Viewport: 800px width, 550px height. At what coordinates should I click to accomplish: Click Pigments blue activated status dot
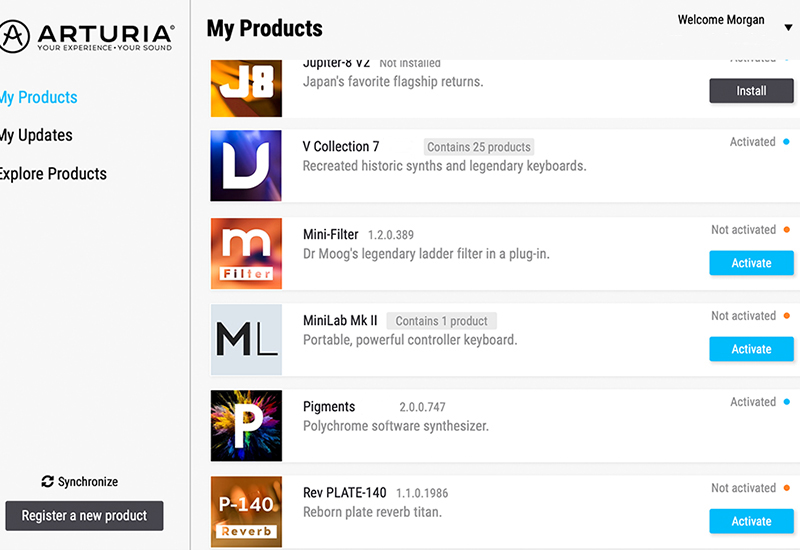787,402
